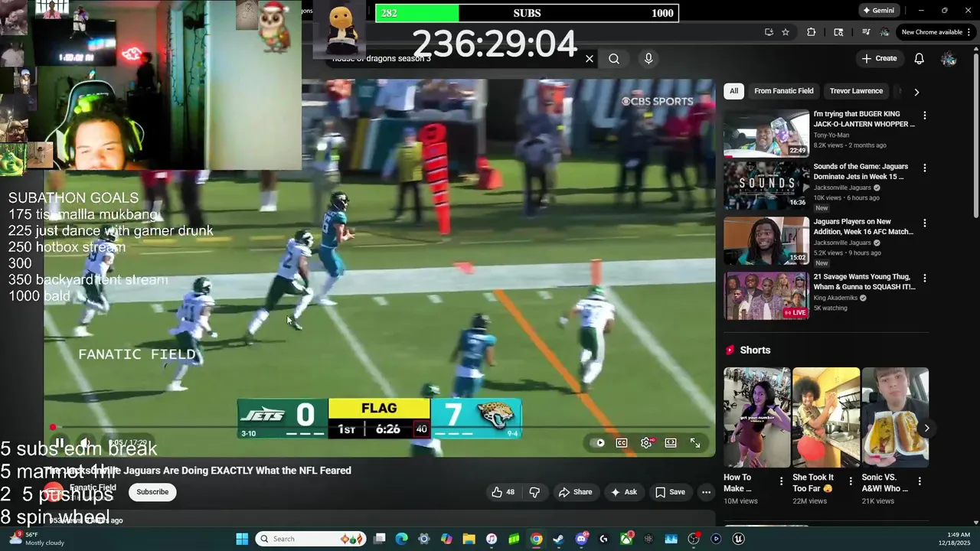Open the Chrome extensions puzzle icon
The height and width of the screenshot is (551, 980).
pyautogui.click(x=812, y=32)
